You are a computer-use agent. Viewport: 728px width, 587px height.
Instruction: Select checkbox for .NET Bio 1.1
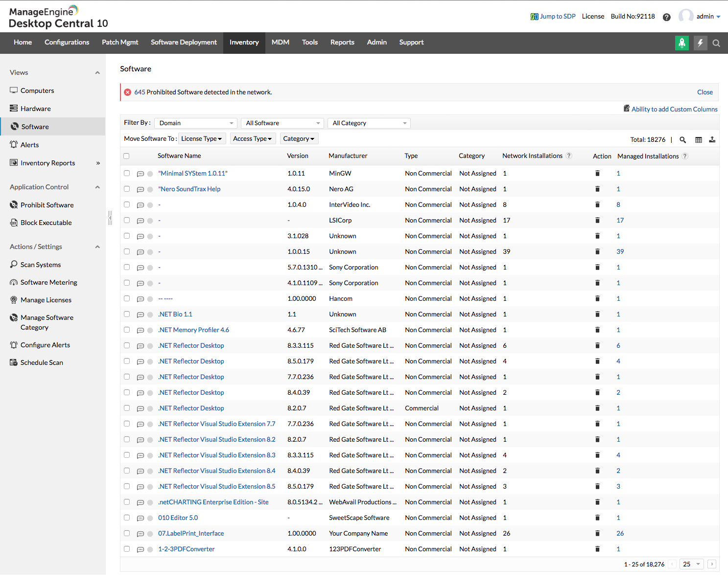127,314
